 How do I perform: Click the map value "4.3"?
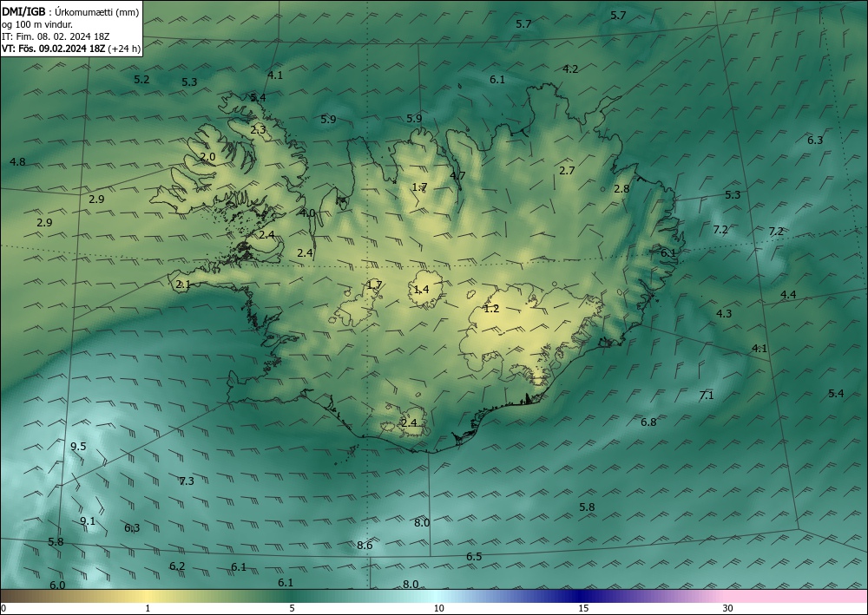click(724, 314)
